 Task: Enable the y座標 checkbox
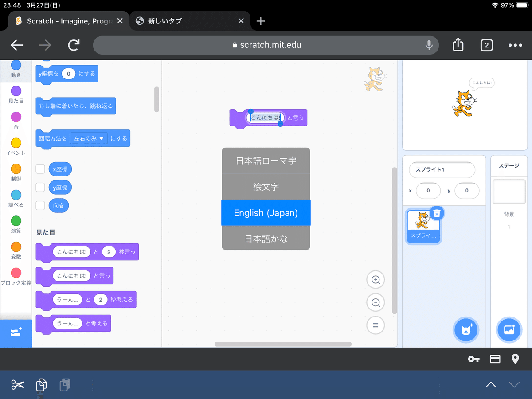point(40,187)
